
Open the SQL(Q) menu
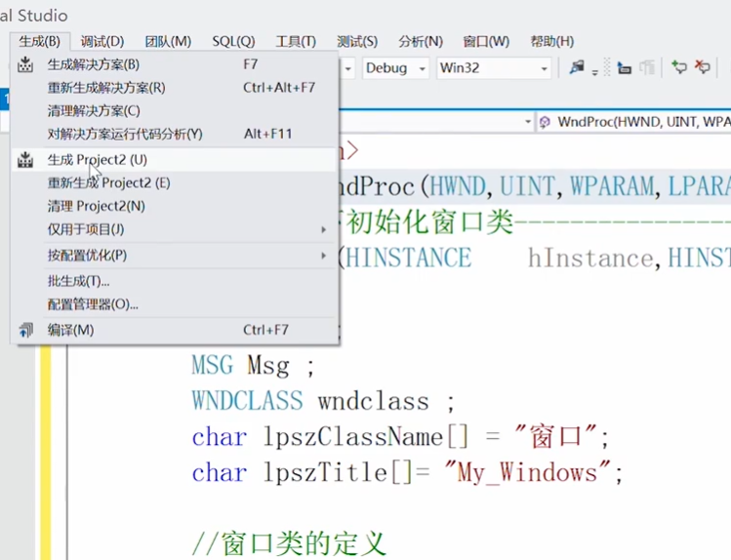[233, 42]
